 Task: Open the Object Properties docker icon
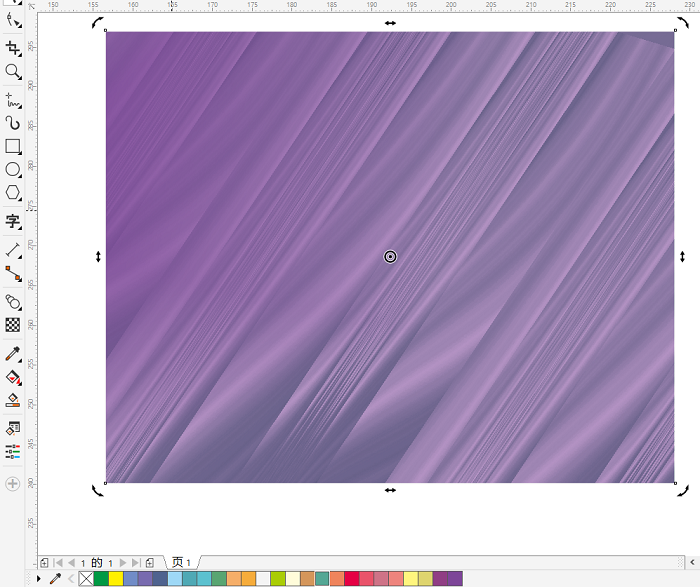(x=12, y=429)
